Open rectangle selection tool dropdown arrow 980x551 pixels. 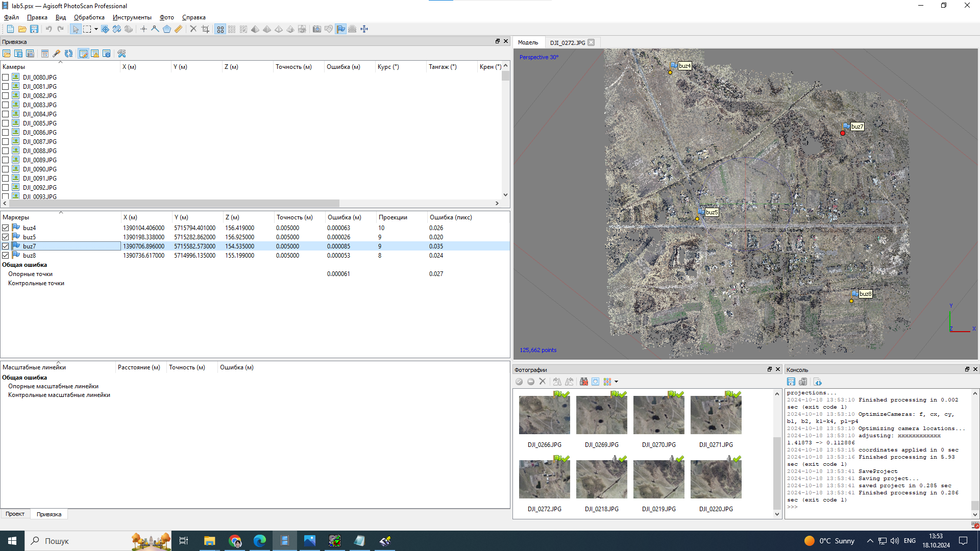[x=96, y=29]
